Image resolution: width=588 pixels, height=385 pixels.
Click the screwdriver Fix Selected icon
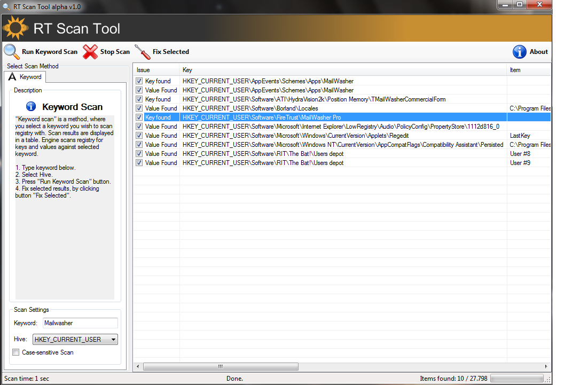point(143,52)
